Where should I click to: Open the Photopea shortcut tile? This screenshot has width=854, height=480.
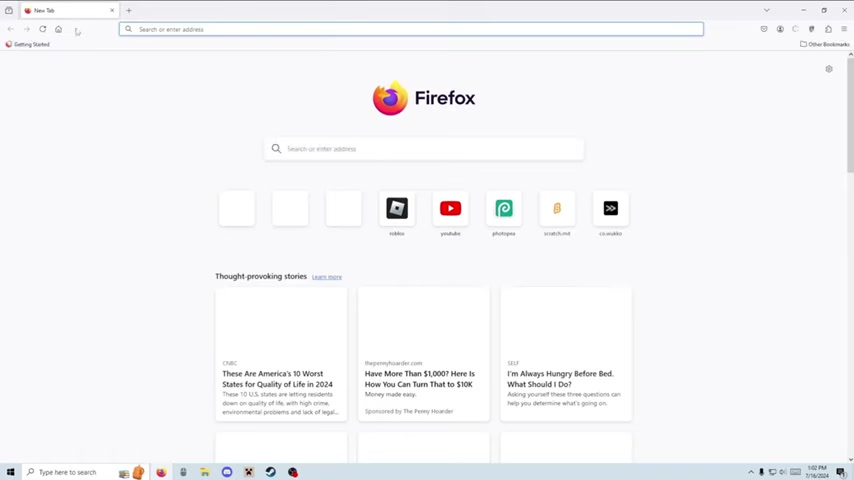pos(504,209)
